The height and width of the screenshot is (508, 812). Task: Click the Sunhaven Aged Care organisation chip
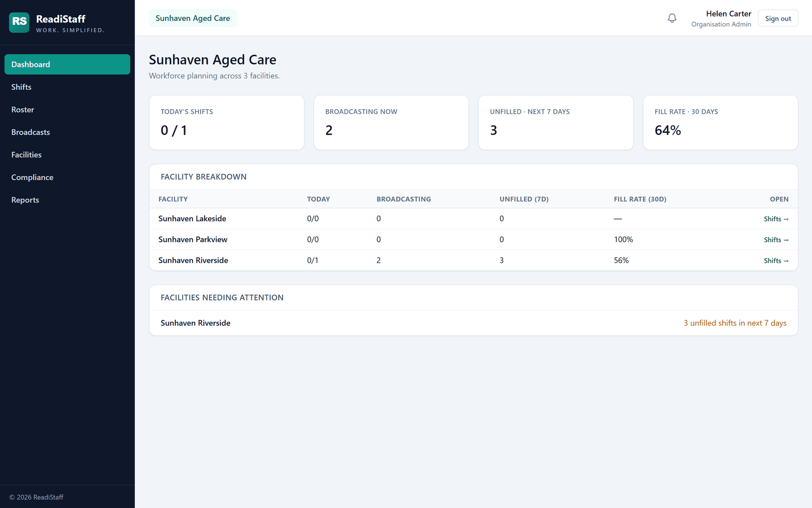point(193,18)
